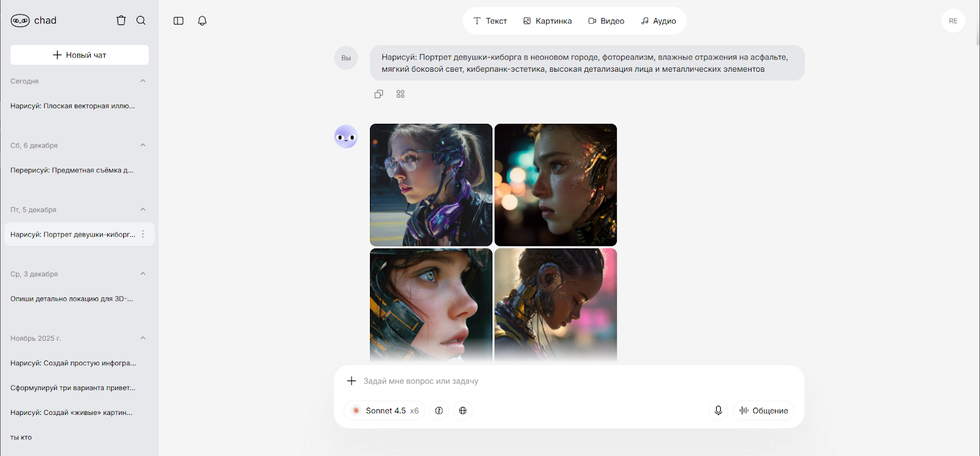Collapse the Сб, 6 декабря group
The height and width of the screenshot is (456, 980).
point(143,145)
